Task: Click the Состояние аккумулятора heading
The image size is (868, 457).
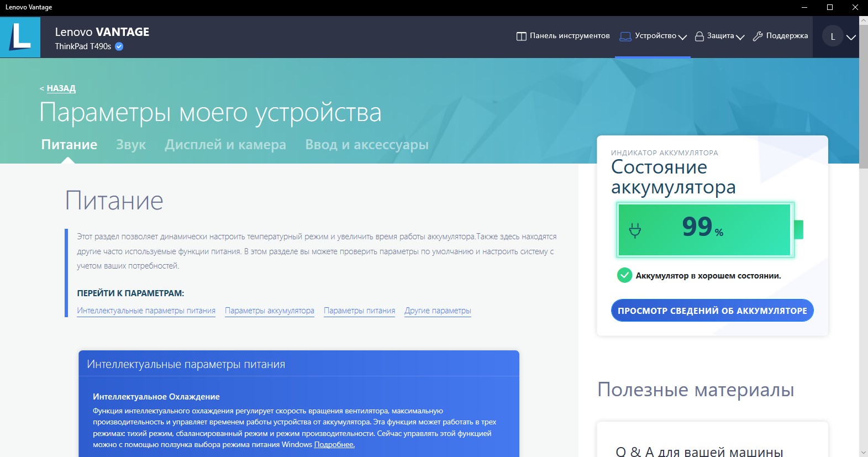Action: (x=673, y=177)
